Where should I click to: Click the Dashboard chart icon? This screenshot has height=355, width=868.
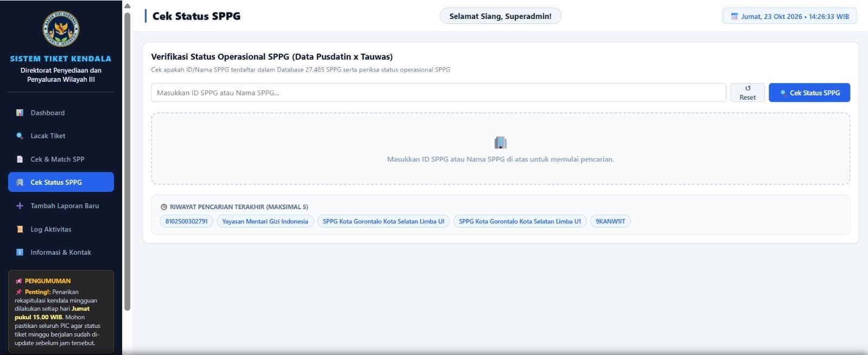click(20, 113)
